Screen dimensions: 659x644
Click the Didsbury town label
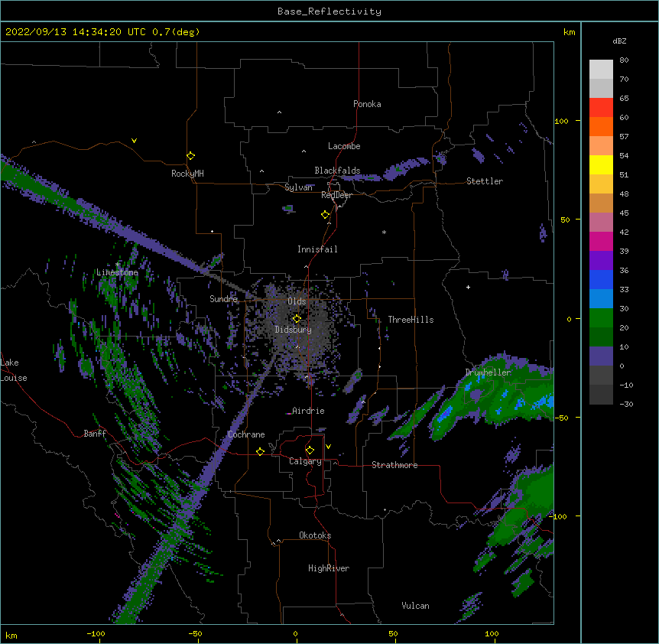tap(293, 330)
